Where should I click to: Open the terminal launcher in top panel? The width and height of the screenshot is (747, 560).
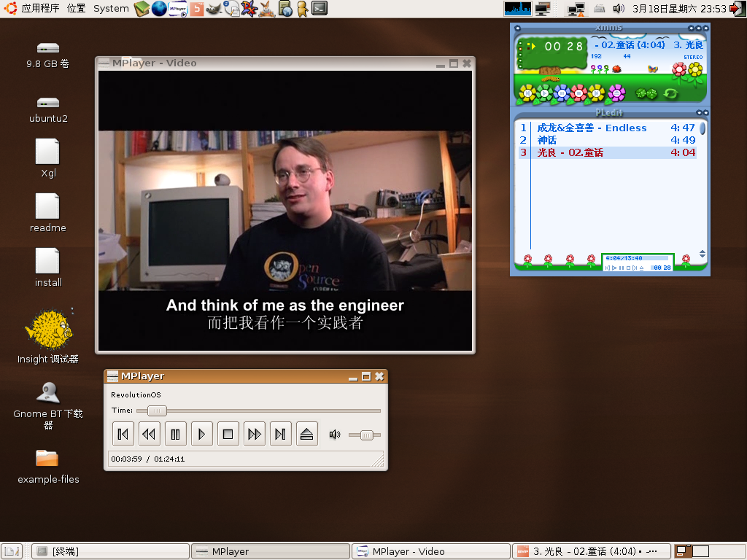[320, 9]
